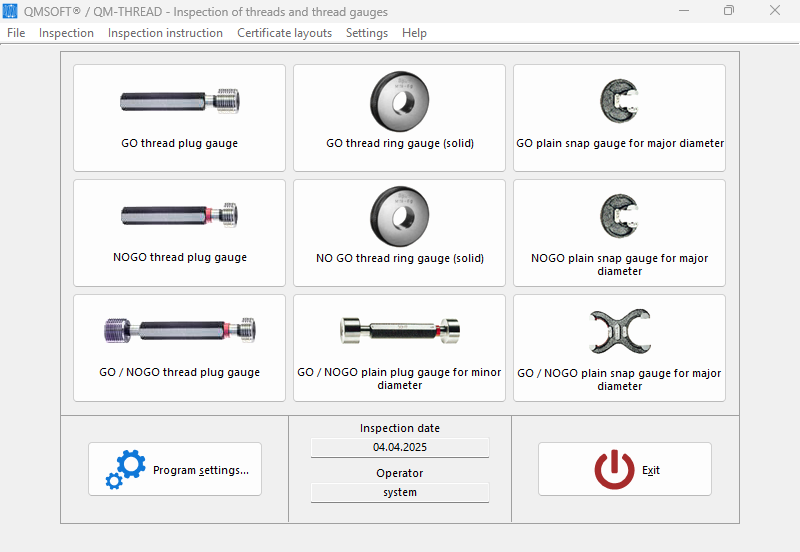The height and width of the screenshot is (552, 800).
Task: Open the Inspection instruction menu
Action: 165,33
